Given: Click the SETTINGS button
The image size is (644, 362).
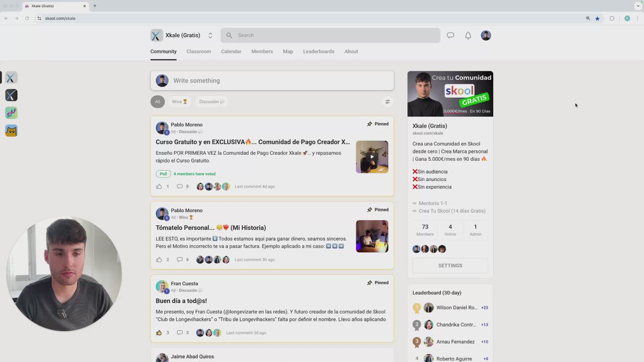Looking at the screenshot, I should click(x=450, y=265).
